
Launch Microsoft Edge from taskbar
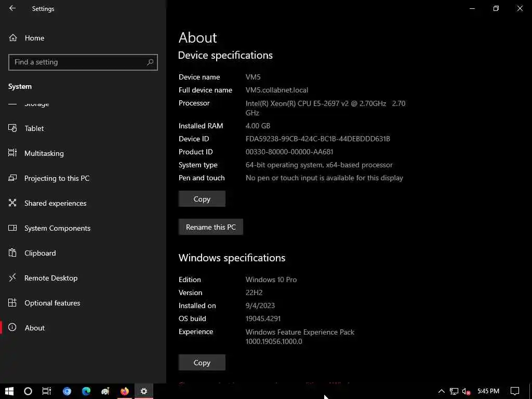tap(86, 391)
